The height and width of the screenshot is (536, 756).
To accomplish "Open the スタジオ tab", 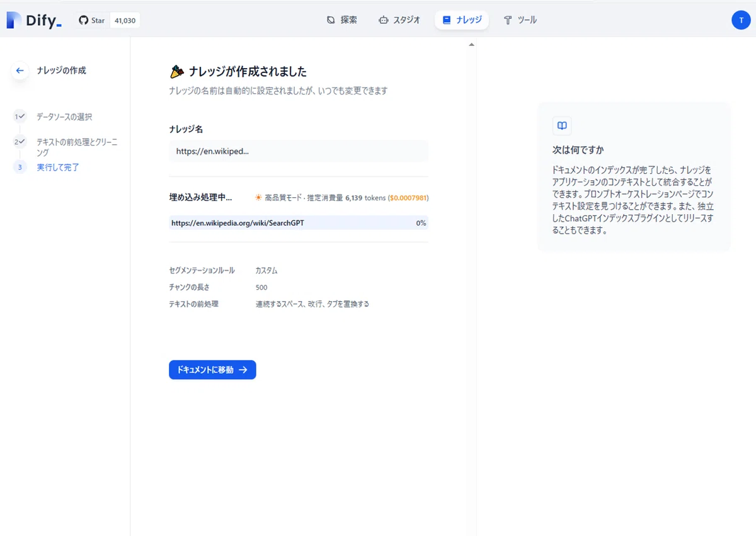I will pyautogui.click(x=399, y=20).
